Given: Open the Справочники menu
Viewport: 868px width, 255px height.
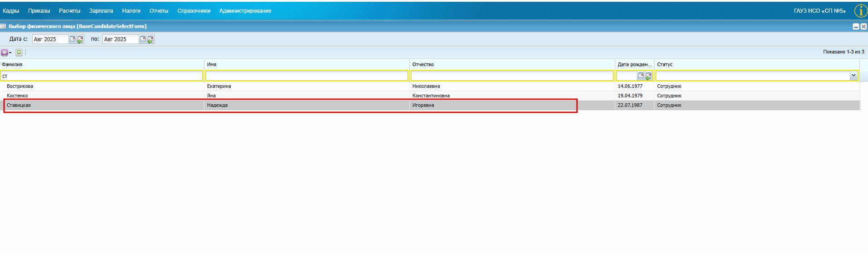Looking at the screenshot, I should click(194, 11).
